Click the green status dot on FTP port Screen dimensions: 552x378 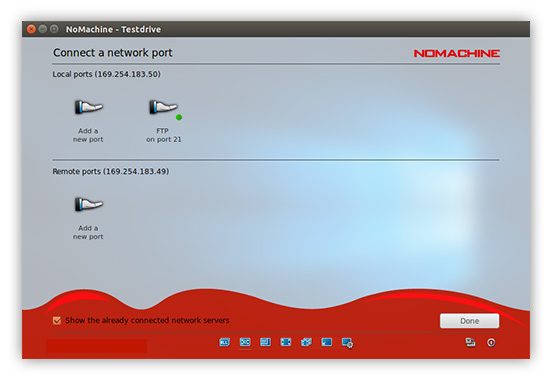click(179, 117)
